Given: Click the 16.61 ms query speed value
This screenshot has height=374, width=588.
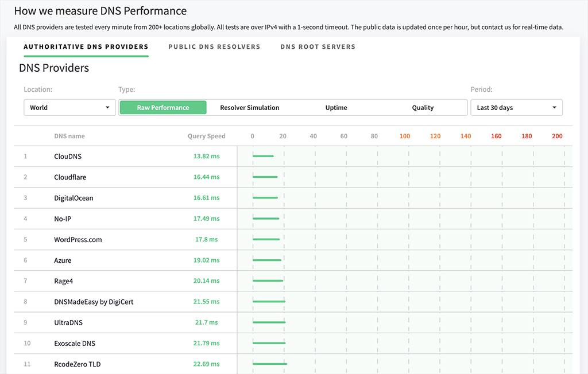Looking at the screenshot, I should (207, 198).
